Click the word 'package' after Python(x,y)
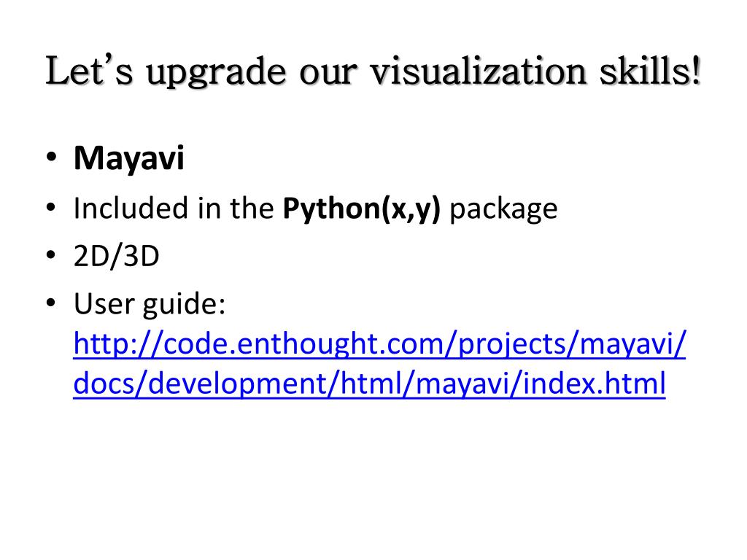 [x=503, y=209]
